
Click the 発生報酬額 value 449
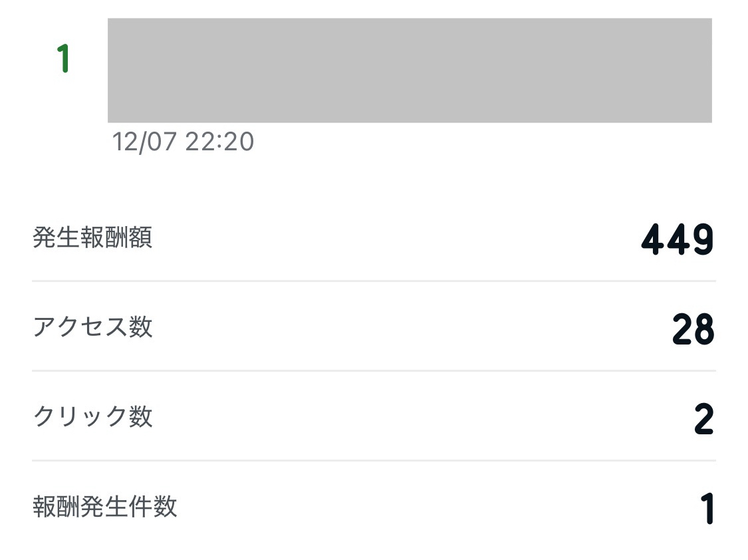[x=678, y=240]
